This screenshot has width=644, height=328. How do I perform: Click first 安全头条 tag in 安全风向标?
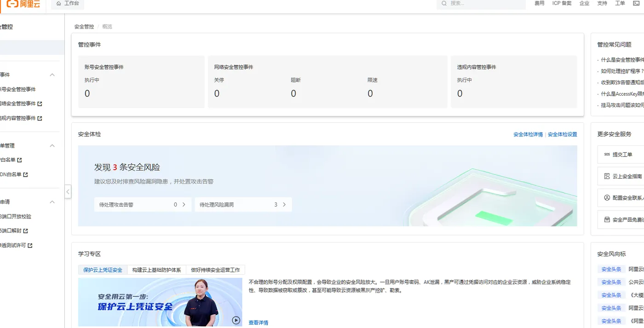click(611, 270)
